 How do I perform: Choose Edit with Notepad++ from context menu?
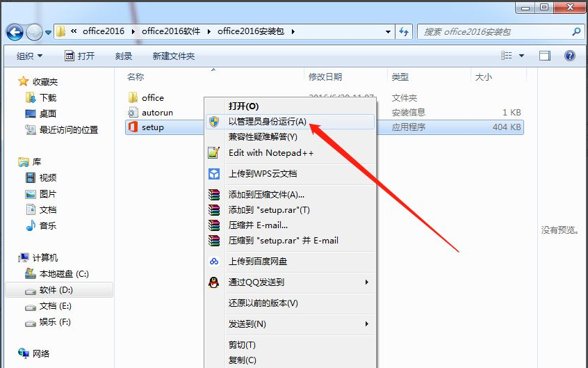click(270, 153)
